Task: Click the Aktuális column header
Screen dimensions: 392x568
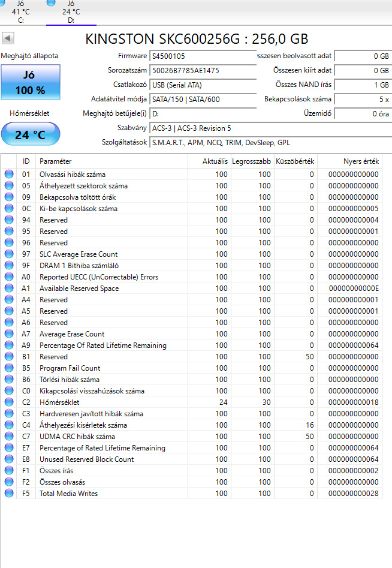Action: pos(209,161)
